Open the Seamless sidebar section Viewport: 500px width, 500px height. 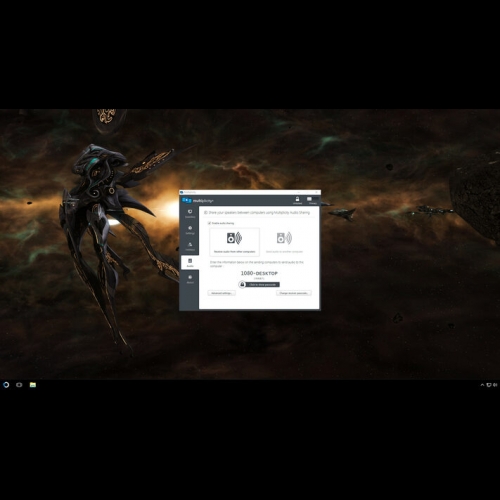pyautogui.click(x=190, y=214)
